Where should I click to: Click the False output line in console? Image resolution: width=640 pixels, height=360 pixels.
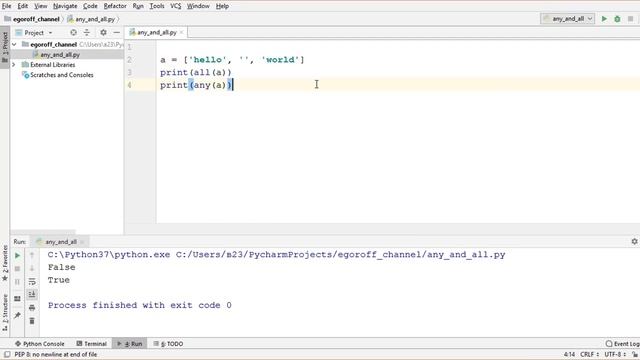coord(61,267)
